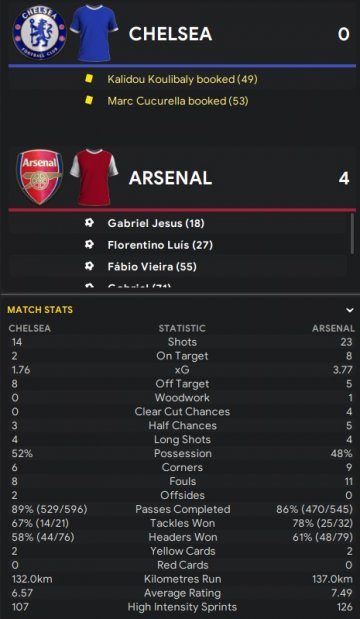Screen dimensions: 360x619
Task: Open Kalidou Koulibaly booked event
Action: click(182, 79)
